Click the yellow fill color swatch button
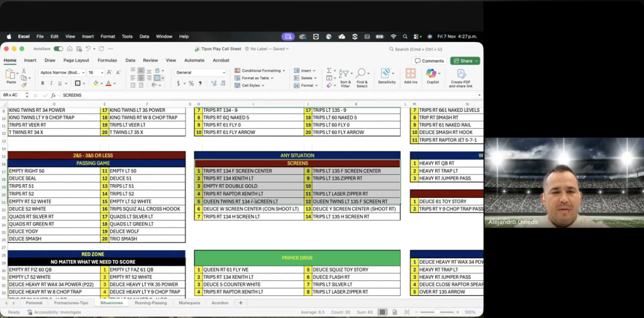The image size is (644, 318). [96, 83]
